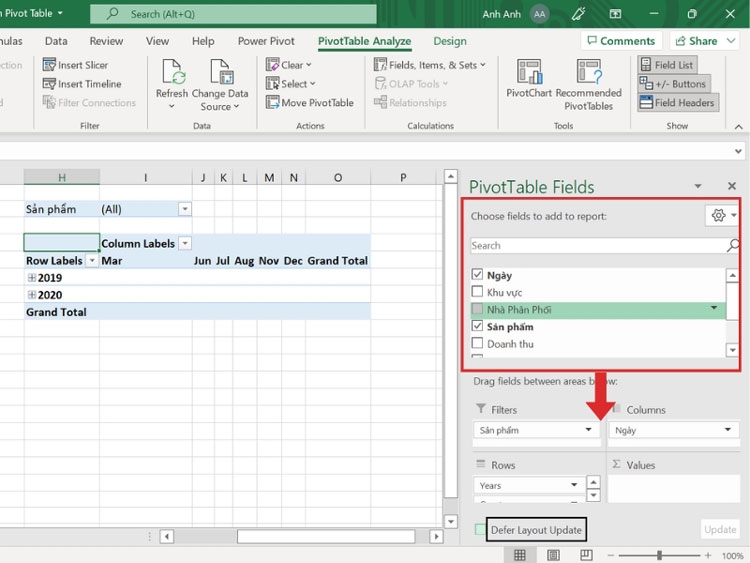
Task: Open Years dropdown in Rows area
Action: (x=574, y=485)
